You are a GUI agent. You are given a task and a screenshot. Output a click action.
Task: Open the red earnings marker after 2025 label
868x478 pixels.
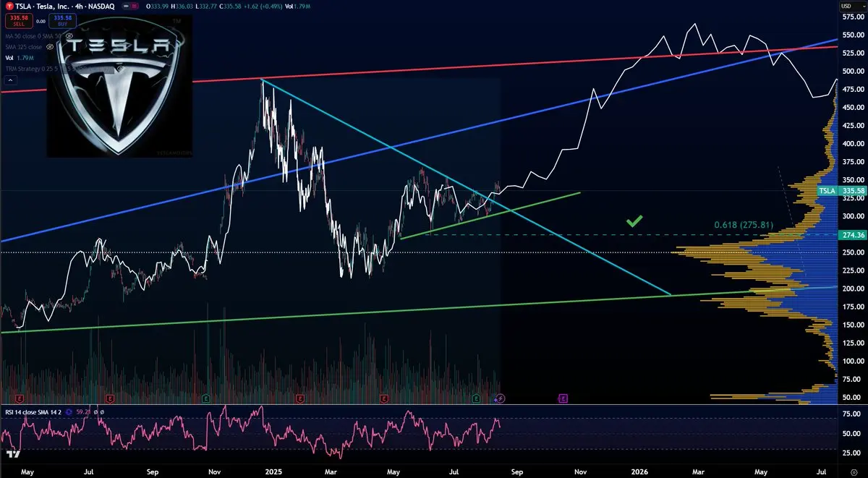pyautogui.click(x=299, y=398)
